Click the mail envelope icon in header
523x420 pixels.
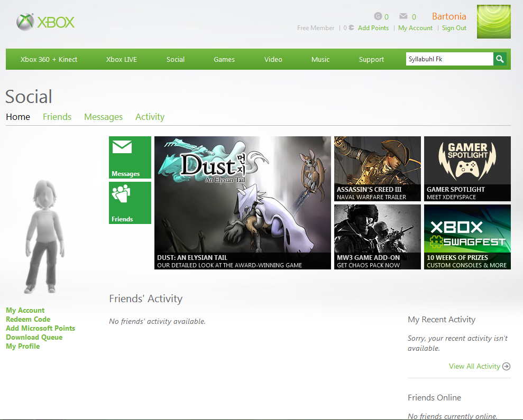pyautogui.click(x=403, y=16)
